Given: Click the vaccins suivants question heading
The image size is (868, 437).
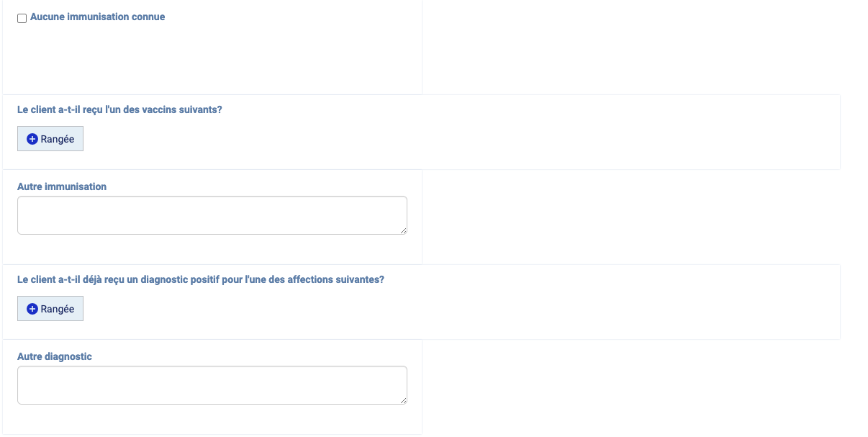Looking at the screenshot, I should (x=119, y=109).
